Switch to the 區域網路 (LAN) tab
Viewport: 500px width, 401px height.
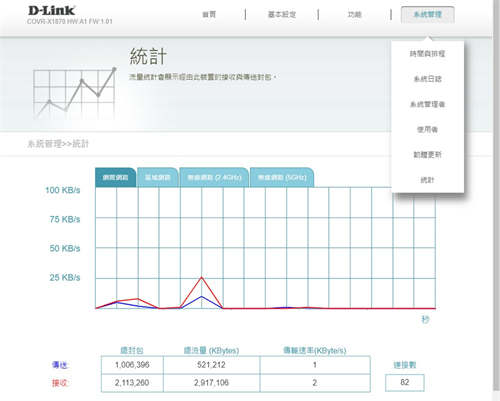(x=157, y=177)
